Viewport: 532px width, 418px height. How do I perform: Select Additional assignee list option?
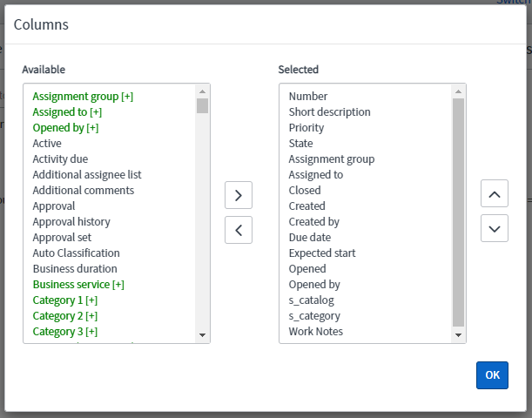[87, 174]
